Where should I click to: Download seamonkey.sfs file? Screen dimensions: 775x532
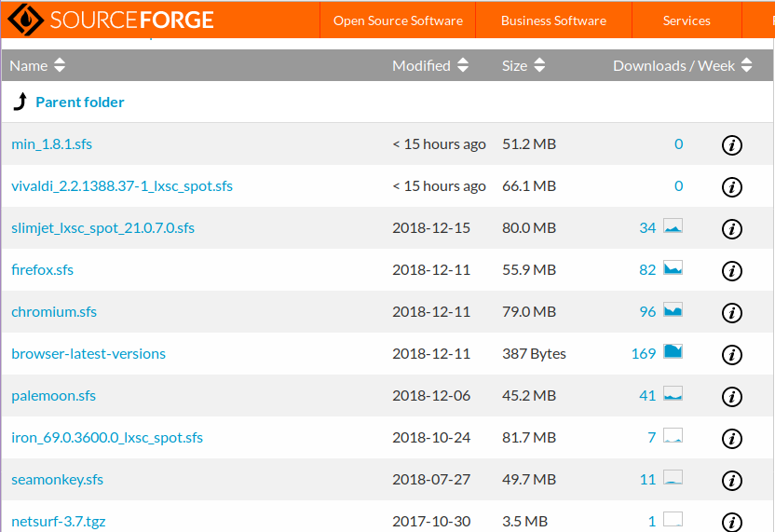(57, 480)
